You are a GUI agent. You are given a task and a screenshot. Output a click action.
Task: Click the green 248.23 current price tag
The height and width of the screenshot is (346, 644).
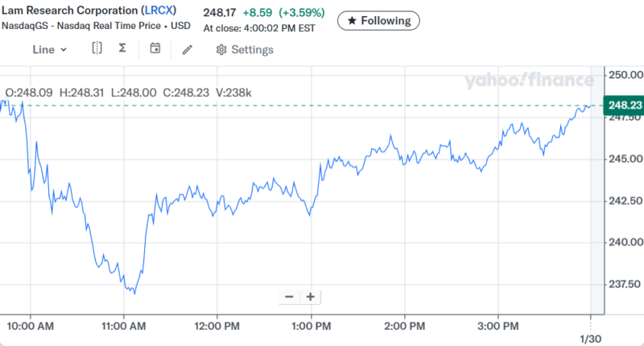625,105
